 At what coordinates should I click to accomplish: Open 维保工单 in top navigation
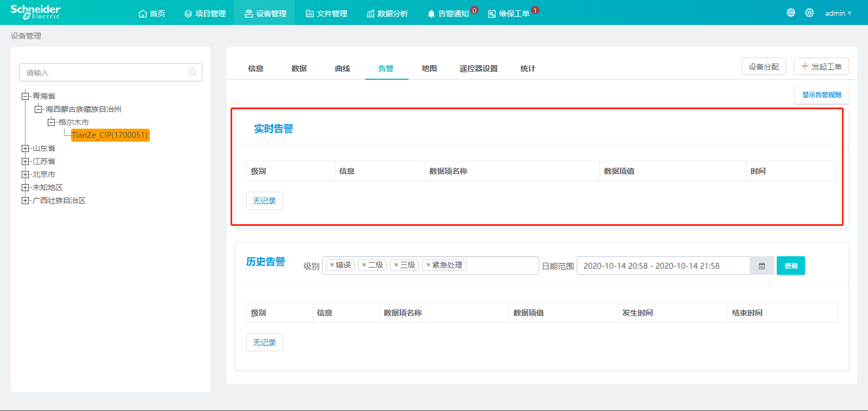(x=509, y=14)
